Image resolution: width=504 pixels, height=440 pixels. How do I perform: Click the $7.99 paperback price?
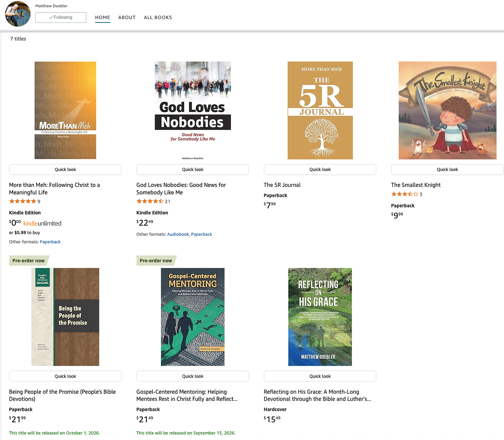click(270, 205)
